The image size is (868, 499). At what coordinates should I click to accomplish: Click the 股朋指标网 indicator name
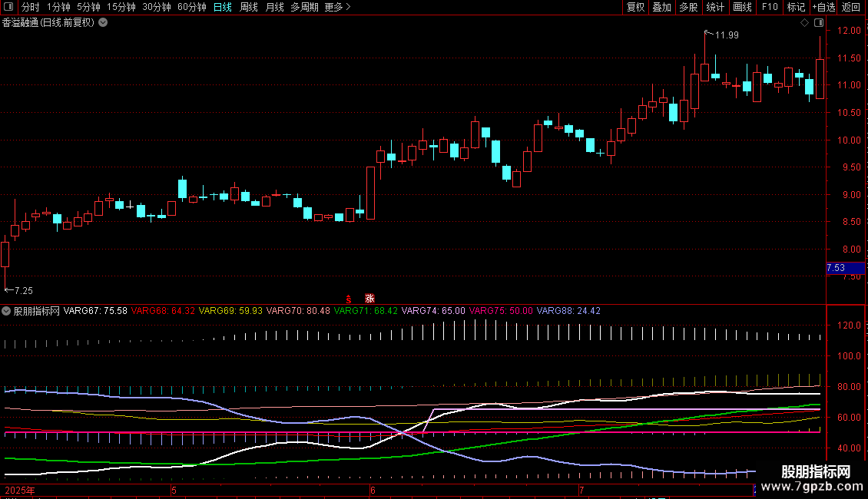coord(37,311)
